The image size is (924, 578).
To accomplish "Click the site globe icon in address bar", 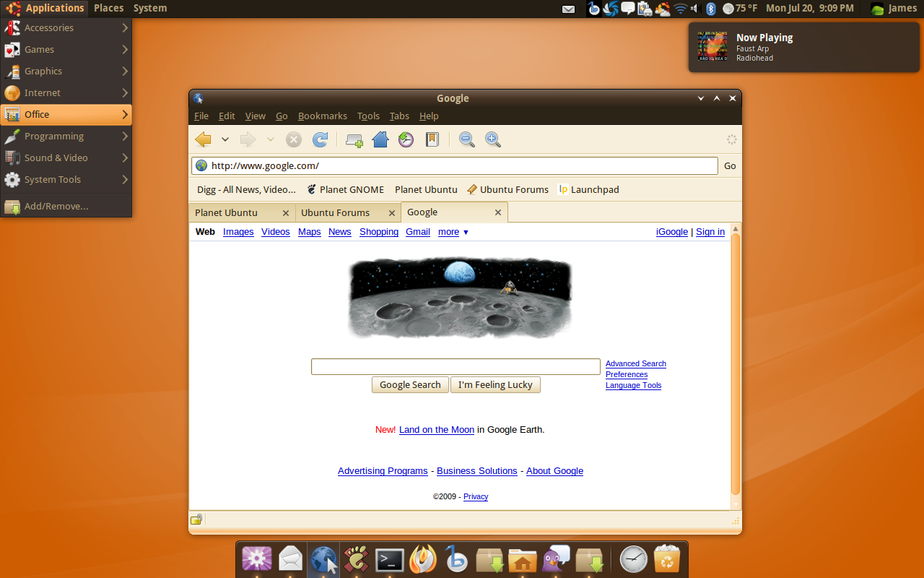I will [x=201, y=165].
